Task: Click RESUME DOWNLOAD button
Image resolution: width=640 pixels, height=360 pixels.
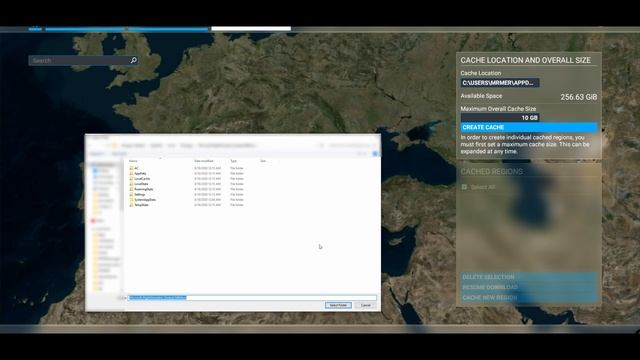Action: click(529, 287)
